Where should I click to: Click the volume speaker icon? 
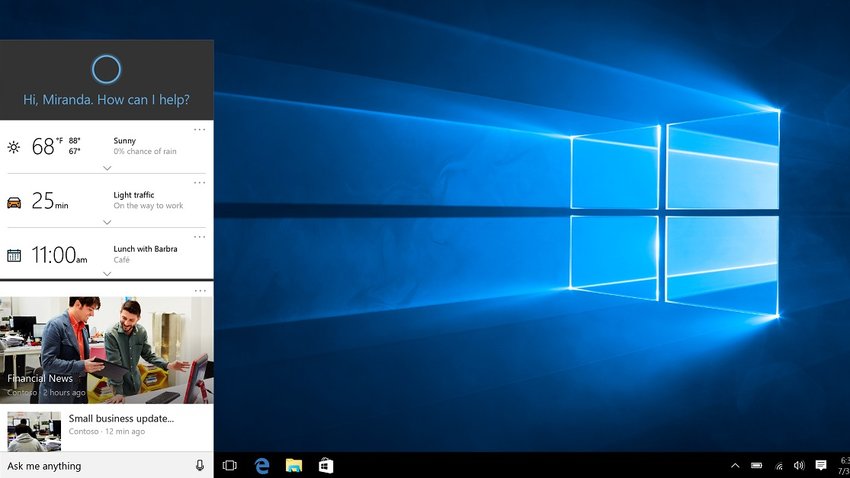tap(799, 466)
